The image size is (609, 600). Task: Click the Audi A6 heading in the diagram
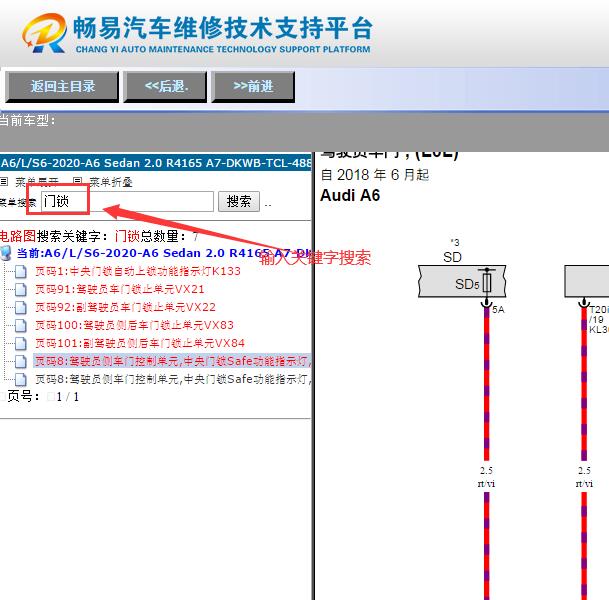(350, 195)
